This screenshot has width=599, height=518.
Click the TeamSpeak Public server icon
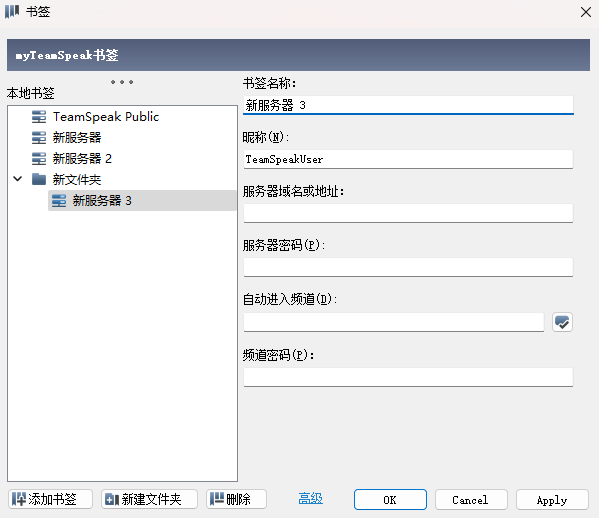pos(39,117)
